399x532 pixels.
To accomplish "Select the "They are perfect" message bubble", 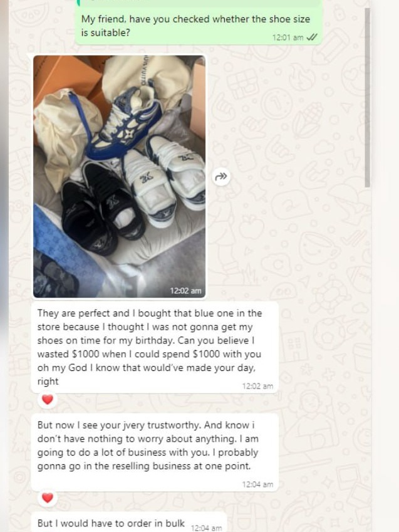I will pyautogui.click(x=150, y=347).
